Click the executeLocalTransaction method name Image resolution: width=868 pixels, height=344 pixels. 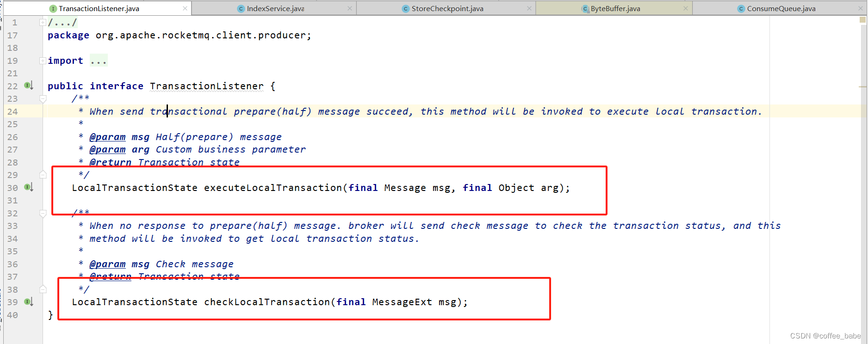(273, 188)
